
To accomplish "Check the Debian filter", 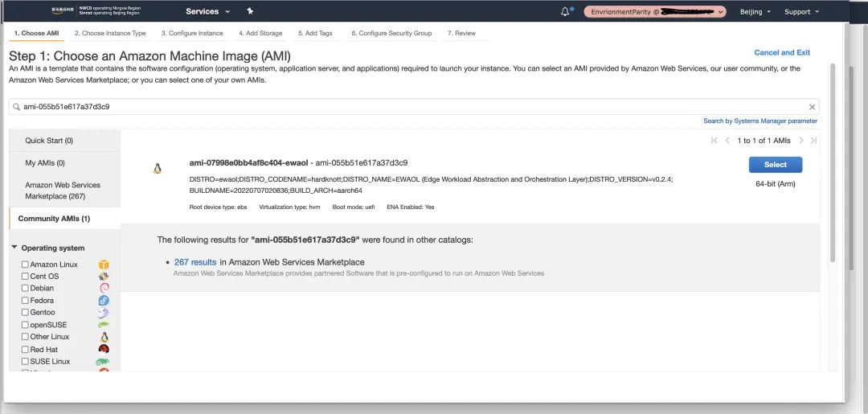I will tap(25, 288).
